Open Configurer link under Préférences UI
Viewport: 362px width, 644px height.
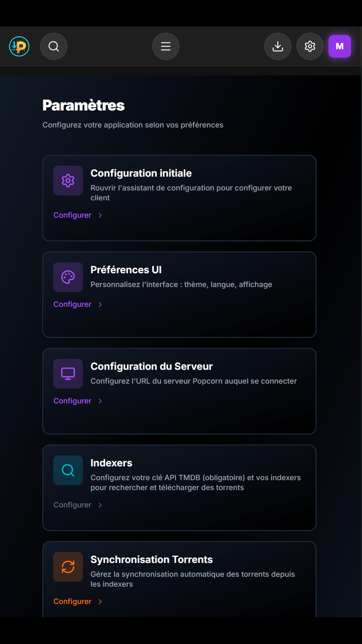72,304
